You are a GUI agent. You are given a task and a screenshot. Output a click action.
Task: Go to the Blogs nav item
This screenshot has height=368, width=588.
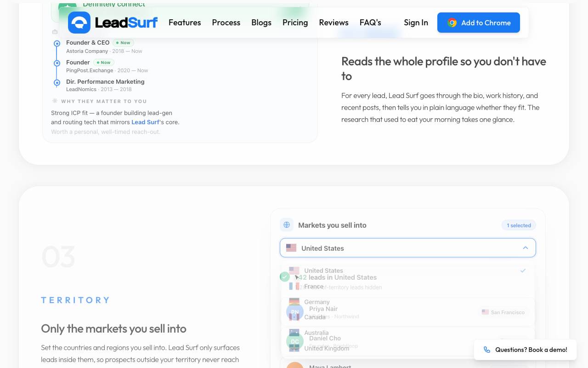pyautogui.click(x=261, y=23)
